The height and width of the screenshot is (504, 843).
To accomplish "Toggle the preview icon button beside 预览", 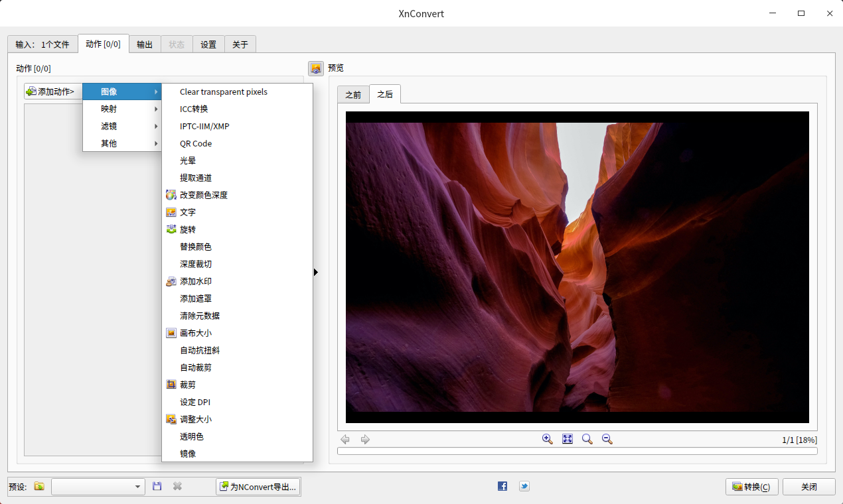I will [316, 68].
